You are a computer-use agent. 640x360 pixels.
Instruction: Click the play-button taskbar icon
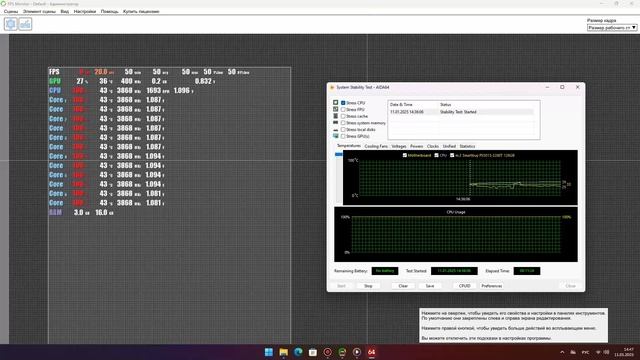(x=357, y=352)
